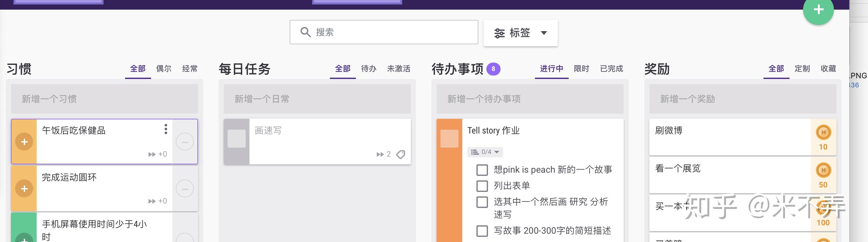Tick the 选其中一个然后画 研究 分析 速写 item
Image resolution: width=868 pixels, height=242 pixels.
pyautogui.click(x=482, y=202)
